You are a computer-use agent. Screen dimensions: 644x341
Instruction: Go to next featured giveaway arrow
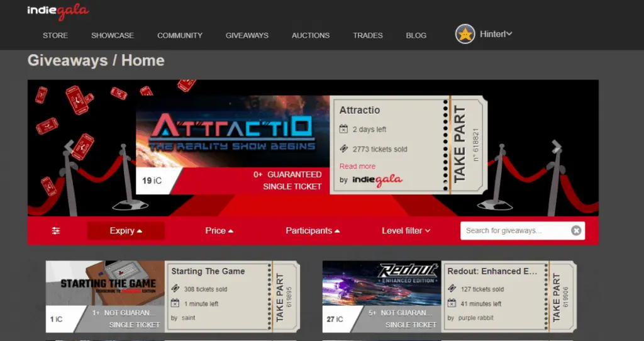point(557,146)
